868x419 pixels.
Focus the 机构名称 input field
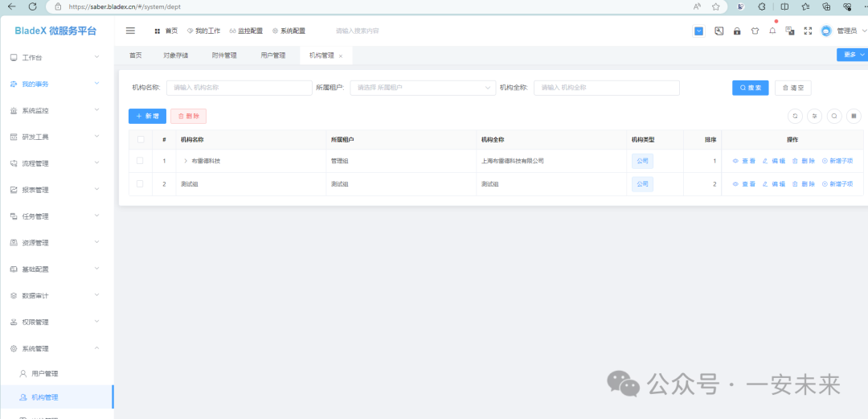240,88
